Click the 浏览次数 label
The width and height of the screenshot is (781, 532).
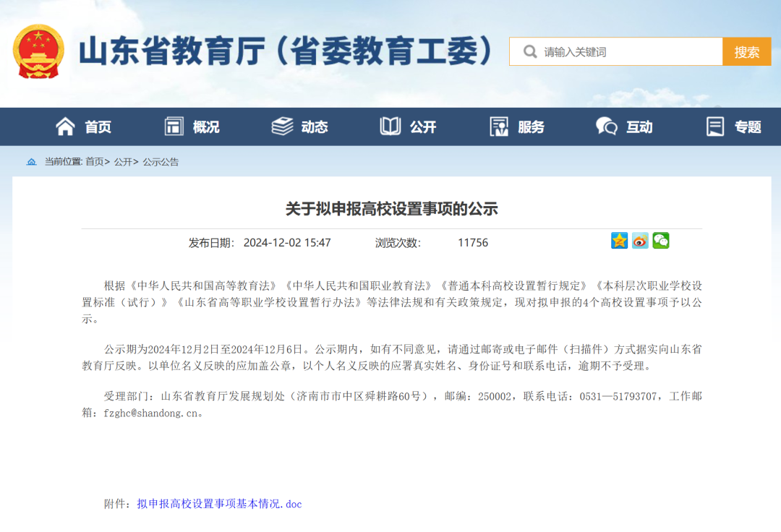(x=398, y=242)
